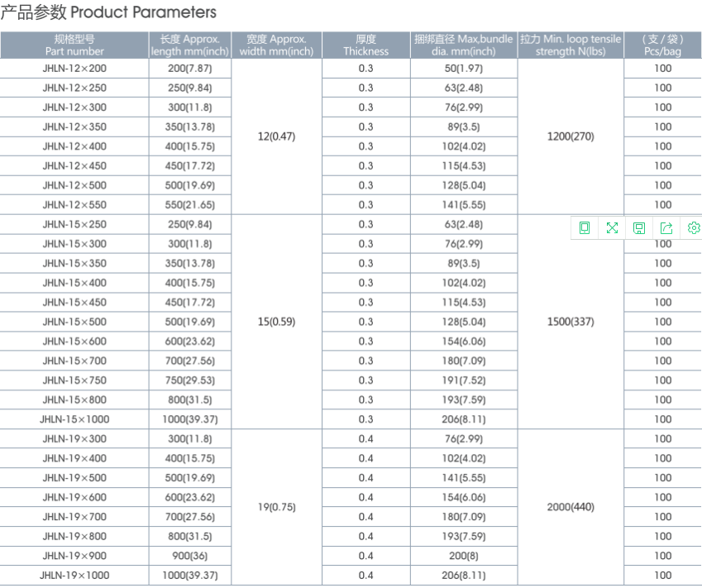This screenshot has height=588, width=702.
Task: Click the 2000(440) tensile strength cell
Action: [571, 508]
